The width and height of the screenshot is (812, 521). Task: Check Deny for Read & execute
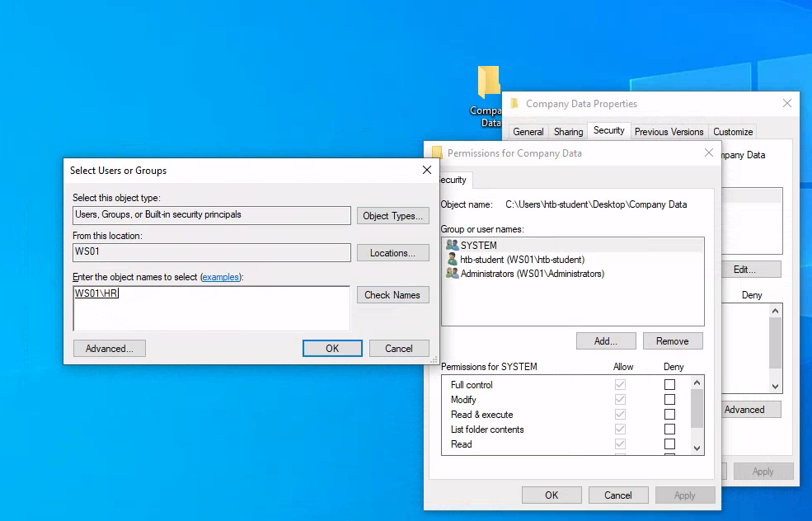click(669, 415)
